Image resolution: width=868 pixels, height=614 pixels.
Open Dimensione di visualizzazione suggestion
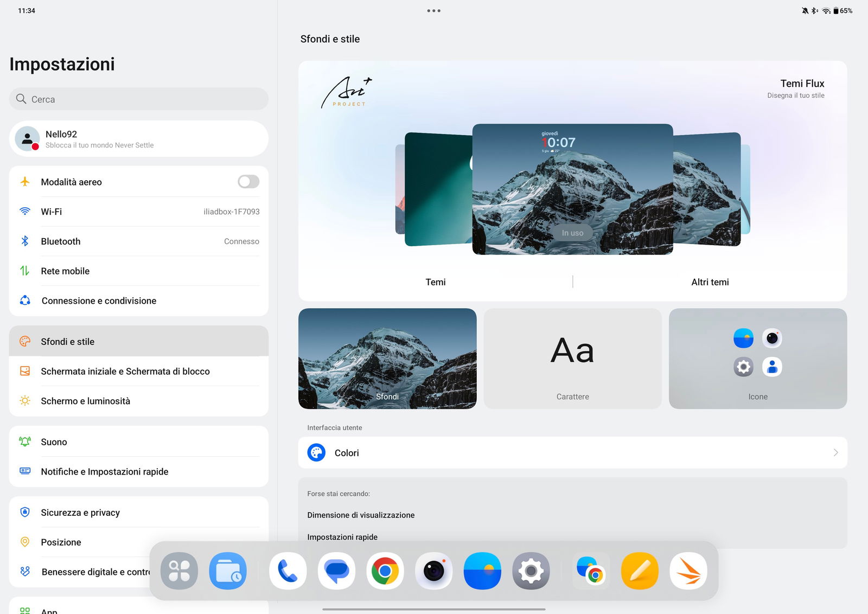(361, 515)
